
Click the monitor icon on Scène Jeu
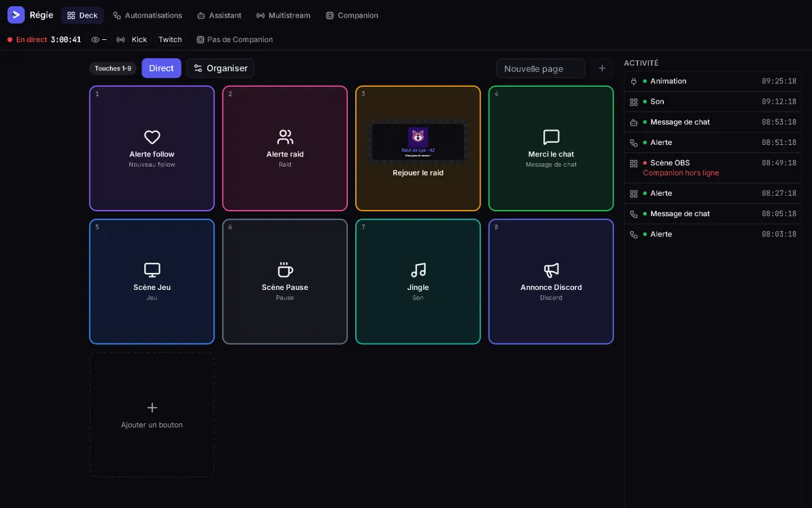pos(152,270)
